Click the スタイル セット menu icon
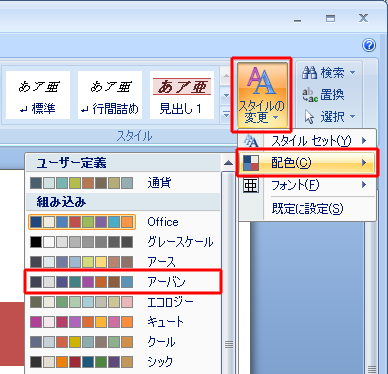The height and width of the screenshot is (374, 388). tap(251, 141)
